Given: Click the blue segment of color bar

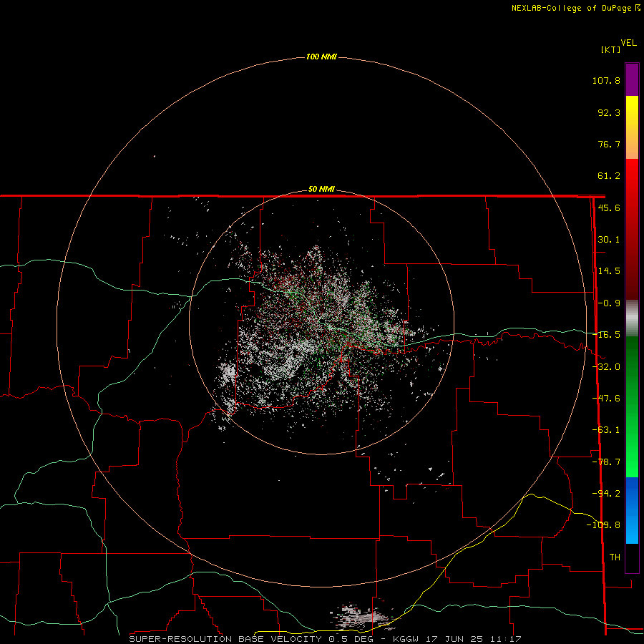Looking at the screenshot, I should click(x=632, y=510).
